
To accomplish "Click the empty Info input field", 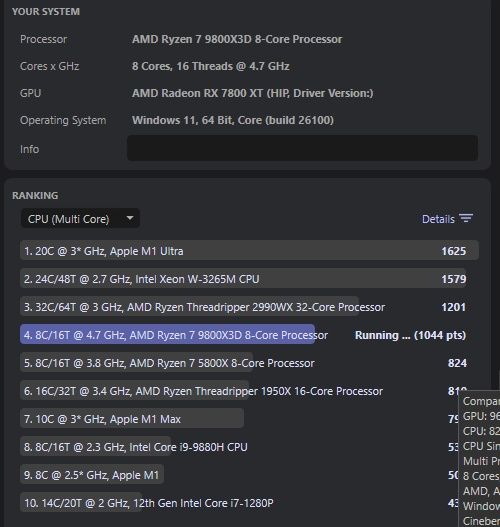I will (302, 148).
